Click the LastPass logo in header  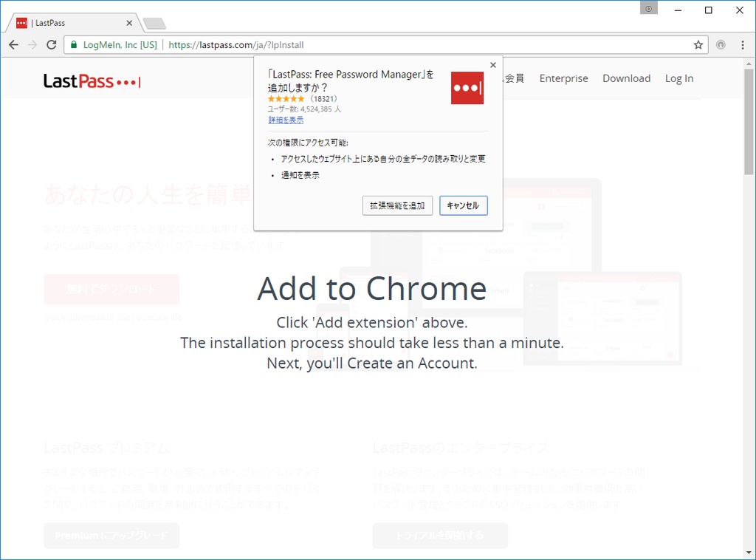point(92,81)
